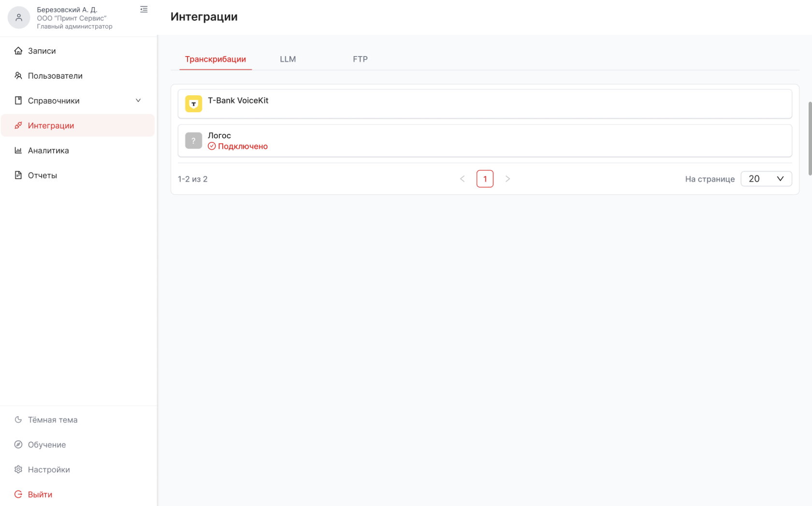Click the compass icon beside Обучение
Screen dimensions: 812x506
coord(18,445)
